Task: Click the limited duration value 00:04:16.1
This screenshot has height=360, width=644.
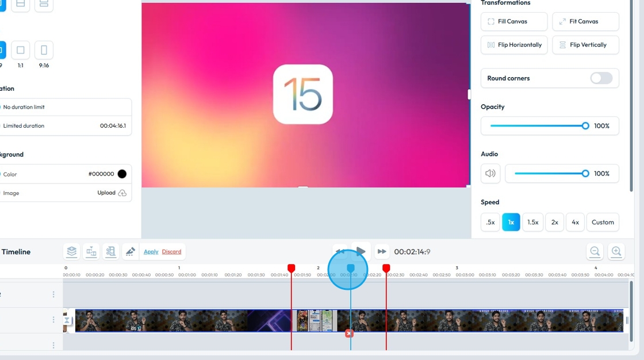Action: 113,126
